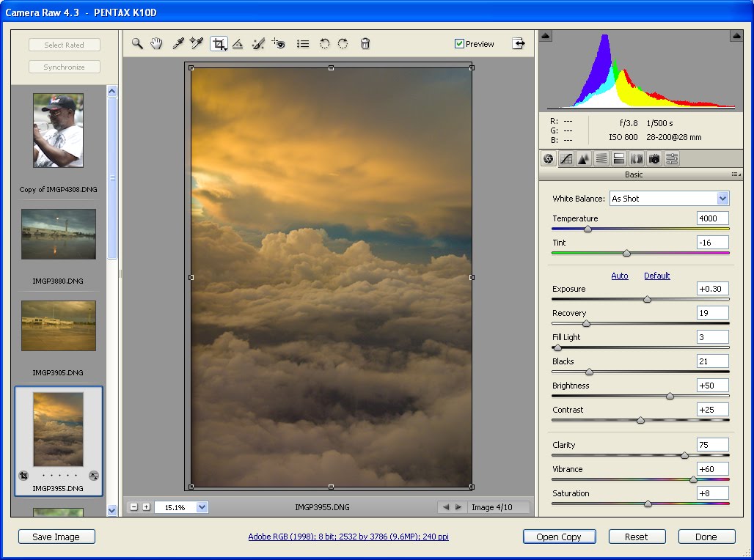Click the Saturation value field
Viewport: 754px width, 560px height.
[713, 493]
